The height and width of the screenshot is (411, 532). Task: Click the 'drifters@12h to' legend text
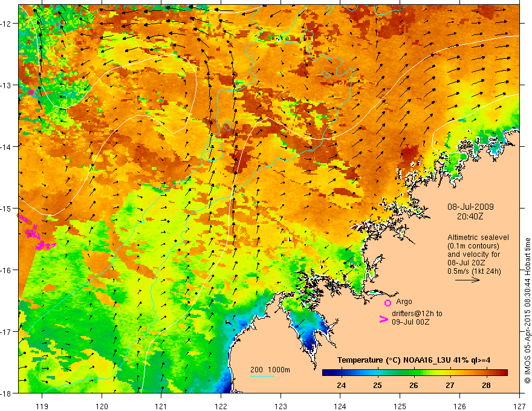pos(417,313)
